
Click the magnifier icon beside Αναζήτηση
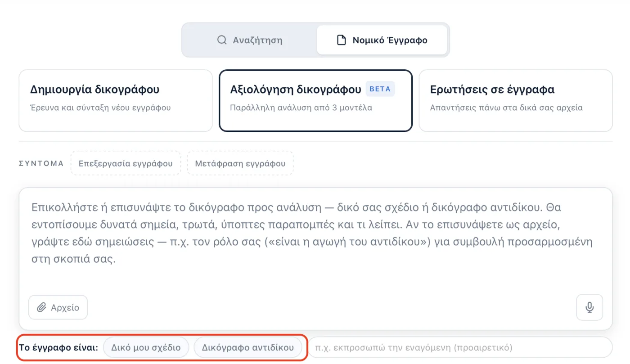(222, 40)
